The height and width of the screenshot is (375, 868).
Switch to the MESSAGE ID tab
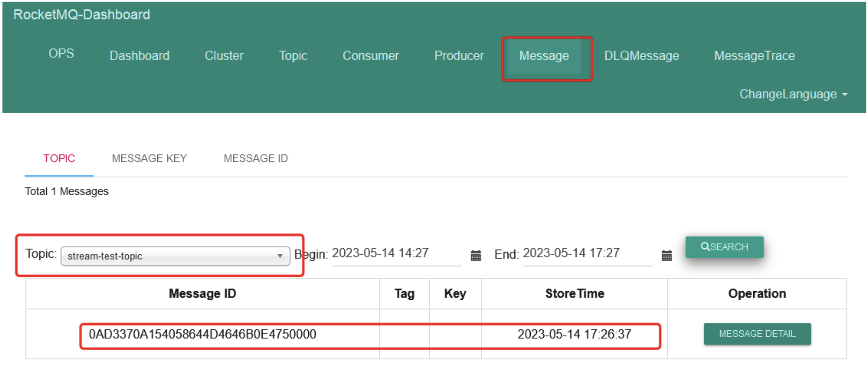256,158
